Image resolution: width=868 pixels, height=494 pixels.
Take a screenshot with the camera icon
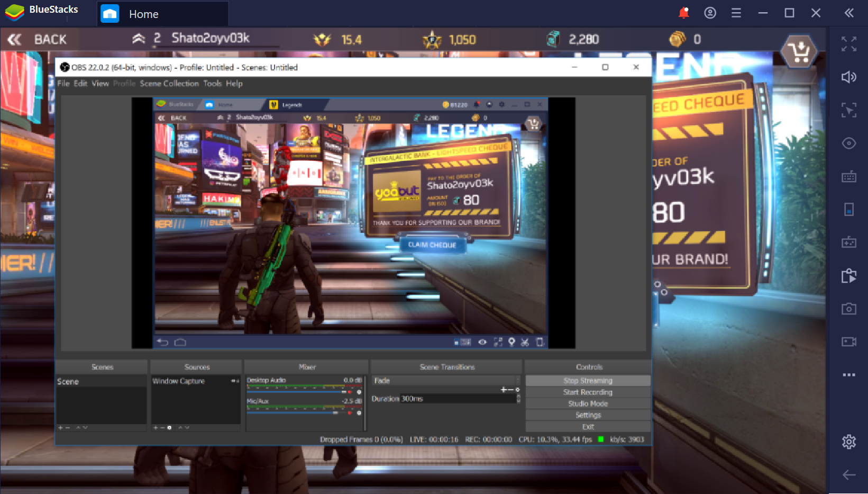click(848, 309)
